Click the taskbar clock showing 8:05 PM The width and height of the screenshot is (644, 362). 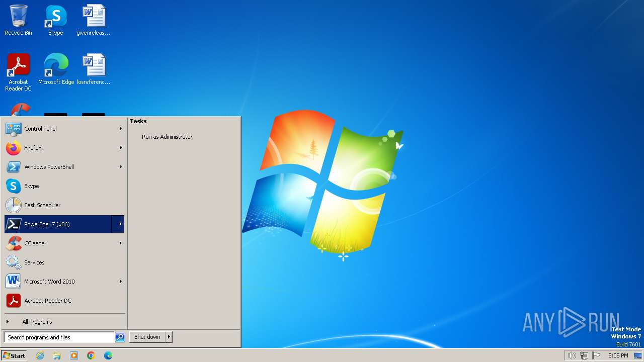618,355
